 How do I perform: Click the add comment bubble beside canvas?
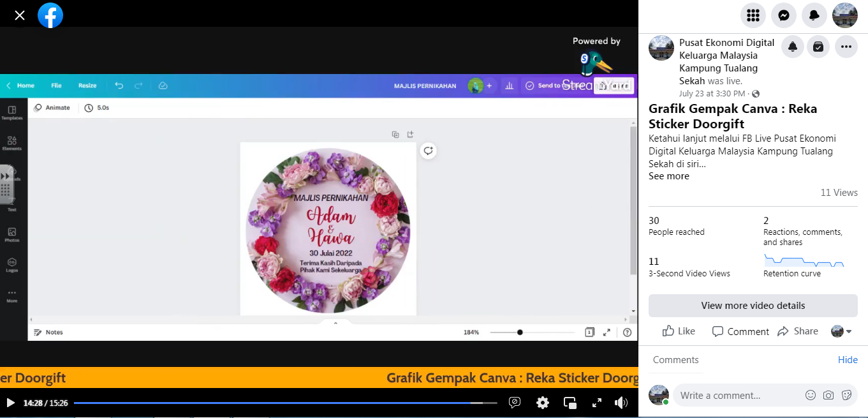click(428, 151)
